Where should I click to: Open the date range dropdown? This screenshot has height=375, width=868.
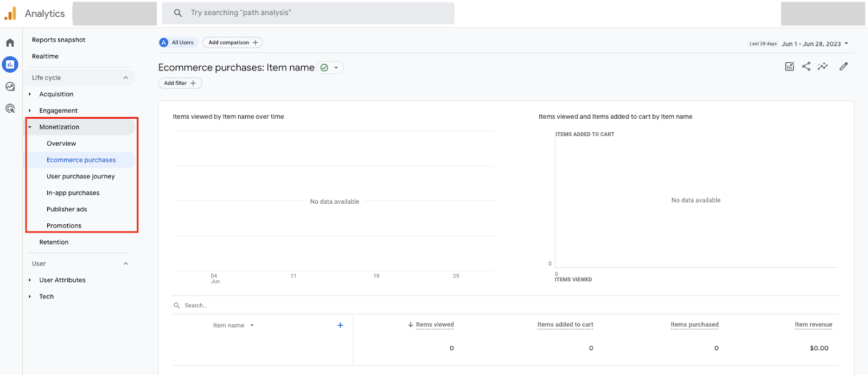pyautogui.click(x=814, y=44)
